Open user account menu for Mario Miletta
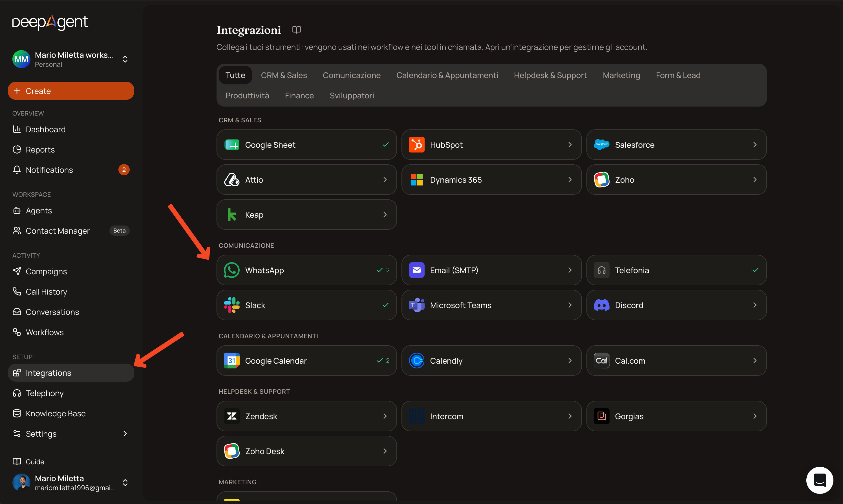Screen dimensions: 843x504 click(x=71, y=482)
